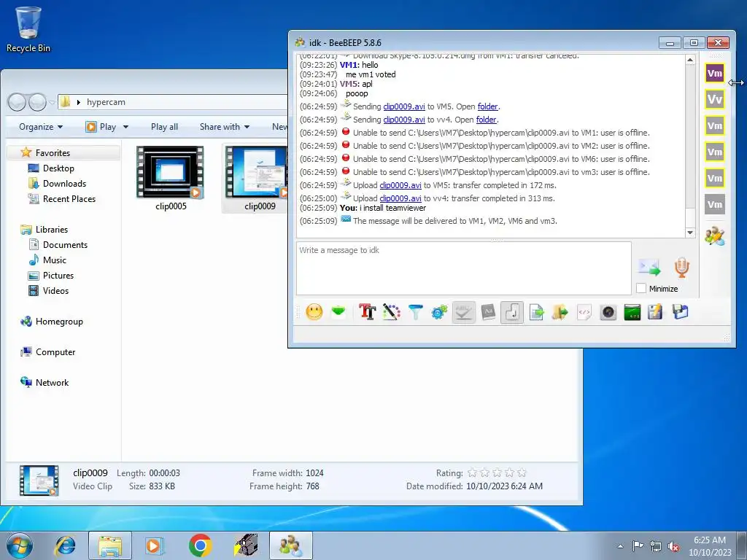747x560 pixels.
Task: Open the Start menu orb
Action: (x=20, y=545)
